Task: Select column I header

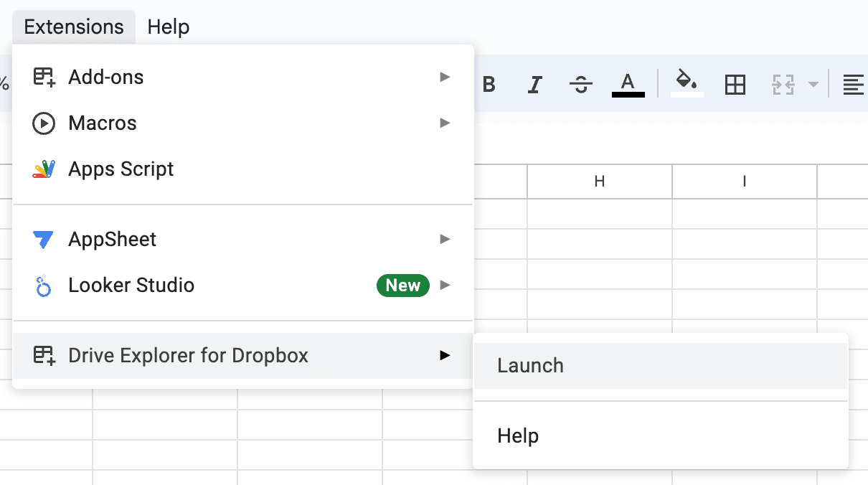Action: click(x=744, y=182)
